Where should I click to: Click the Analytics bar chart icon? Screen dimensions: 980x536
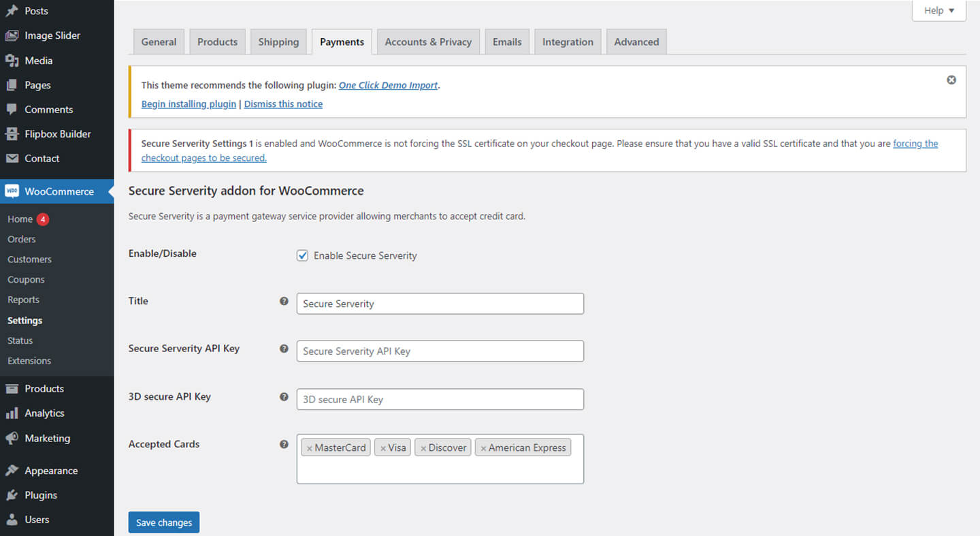[12, 413]
